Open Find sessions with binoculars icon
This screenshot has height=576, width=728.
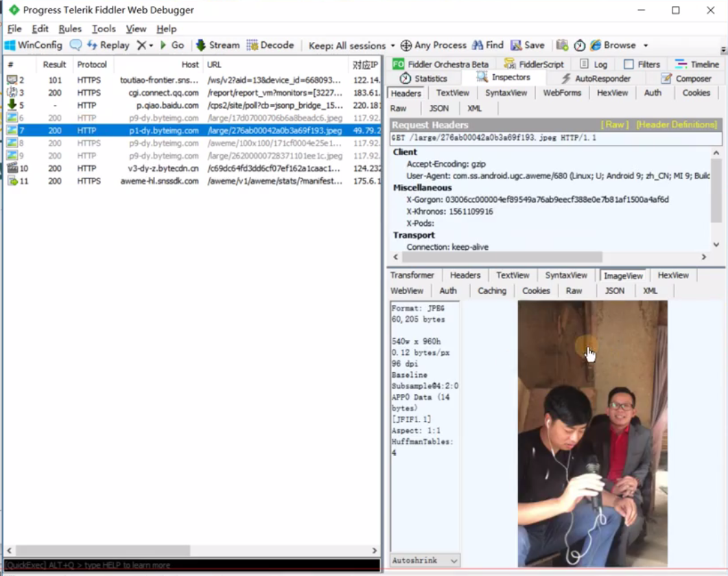pos(488,45)
